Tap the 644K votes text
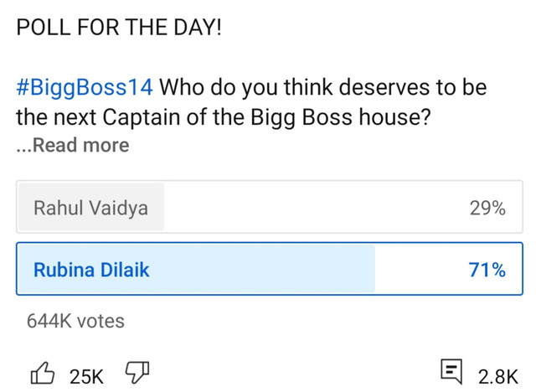 coord(75,320)
